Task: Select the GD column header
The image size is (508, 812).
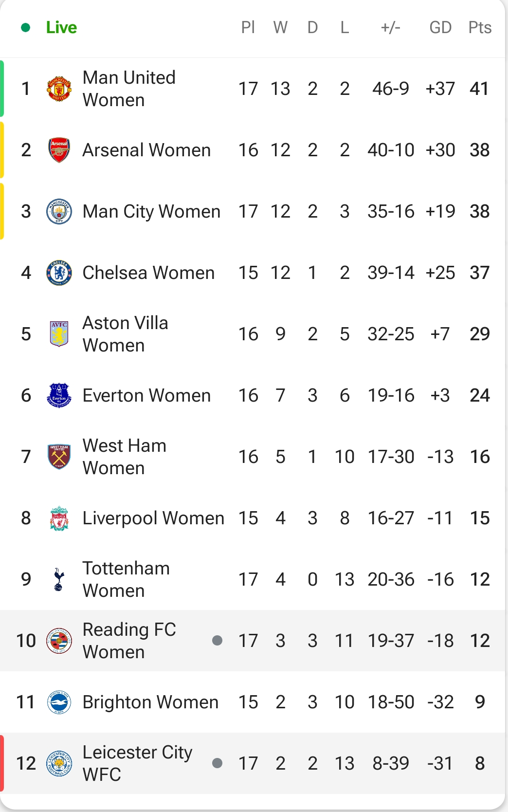Action: coord(440,27)
